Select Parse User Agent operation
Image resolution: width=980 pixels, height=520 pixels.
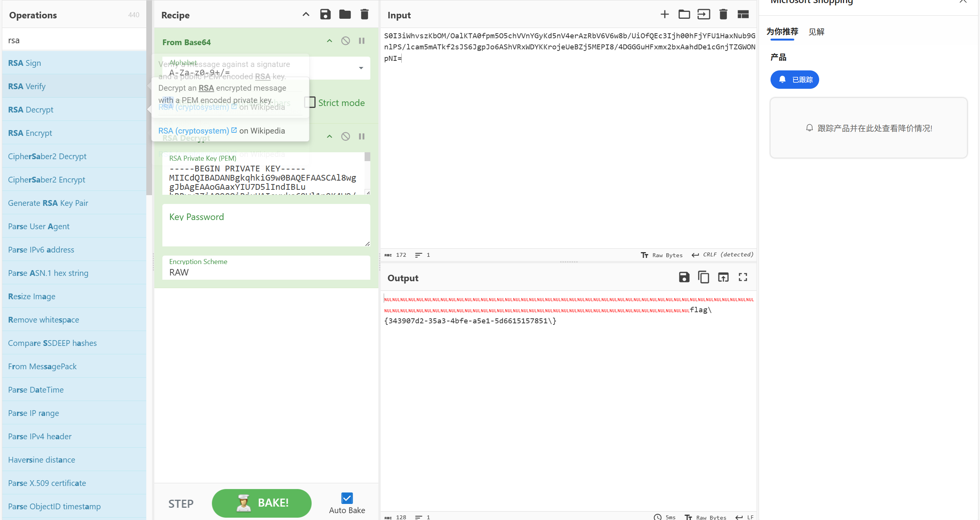74,226
